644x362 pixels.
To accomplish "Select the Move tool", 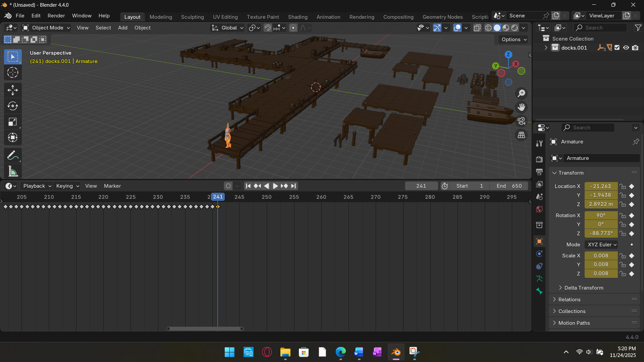I will point(13,90).
